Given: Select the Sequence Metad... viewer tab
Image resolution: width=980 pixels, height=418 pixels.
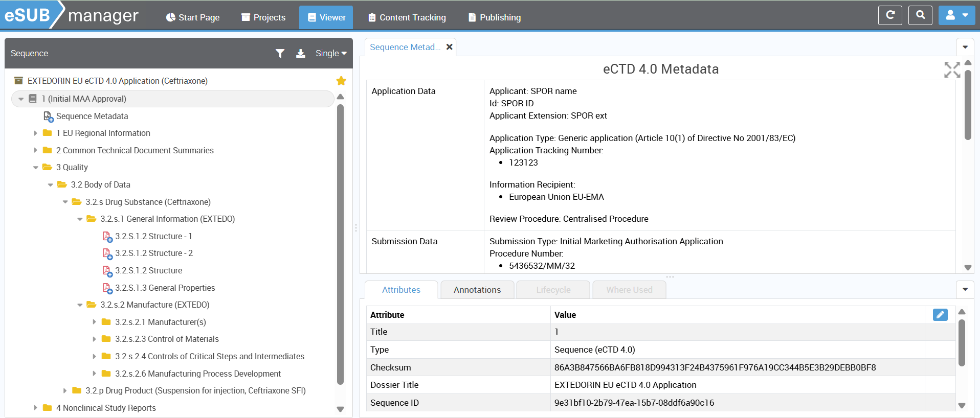Looking at the screenshot, I should pyautogui.click(x=405, y=47).
